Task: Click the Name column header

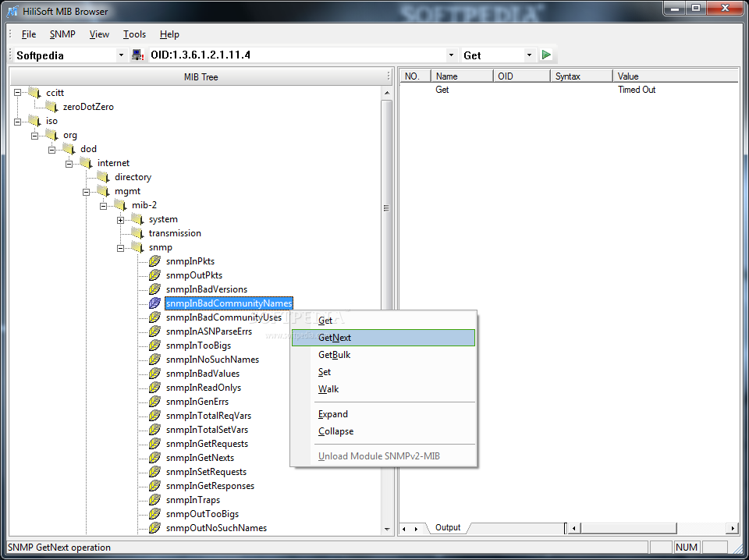Action: pyautogui.click(x=462, y=76)
